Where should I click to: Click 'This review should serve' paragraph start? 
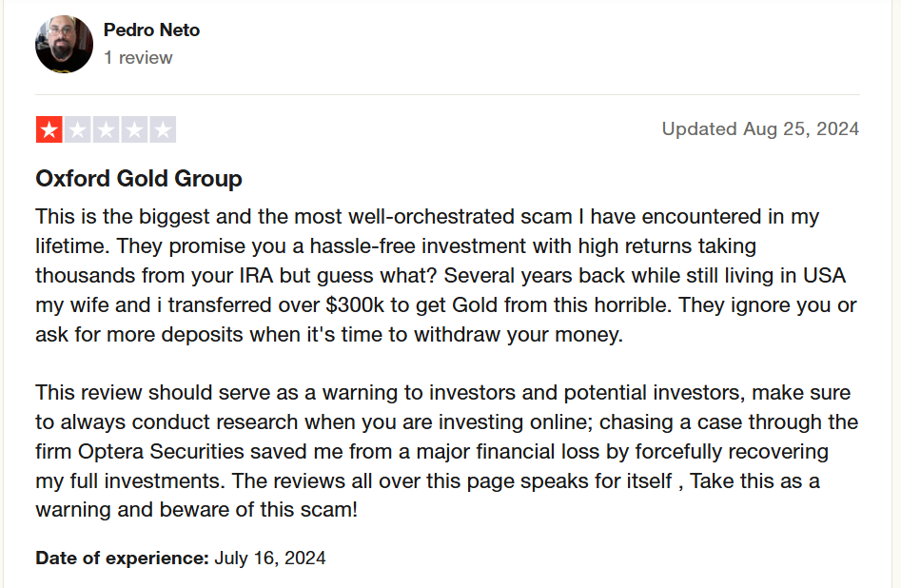150,393
